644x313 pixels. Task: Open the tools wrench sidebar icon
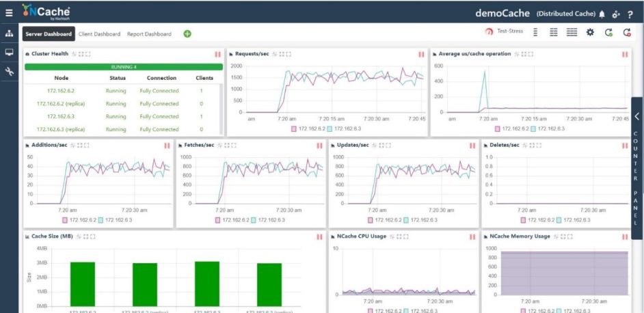pyautogui.click(x=9, y=72)
